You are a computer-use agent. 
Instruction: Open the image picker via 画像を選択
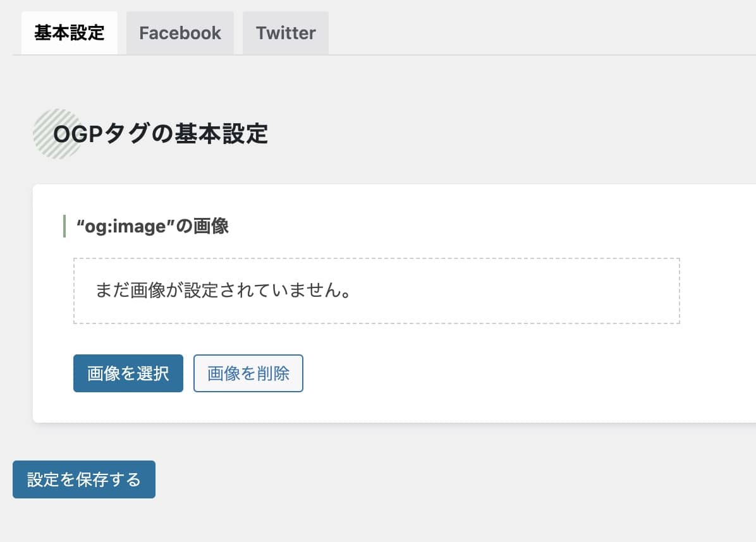pyautogui.click(x=128, y=373)
